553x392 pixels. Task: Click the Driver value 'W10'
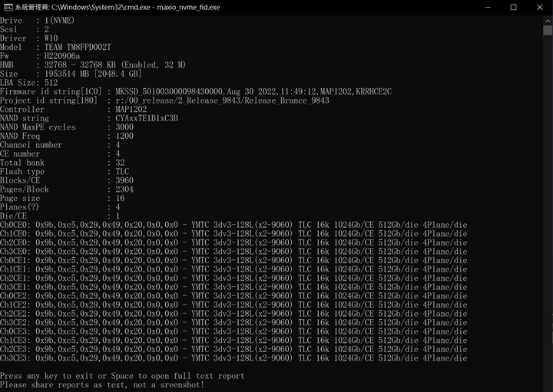tap(51, 38)
